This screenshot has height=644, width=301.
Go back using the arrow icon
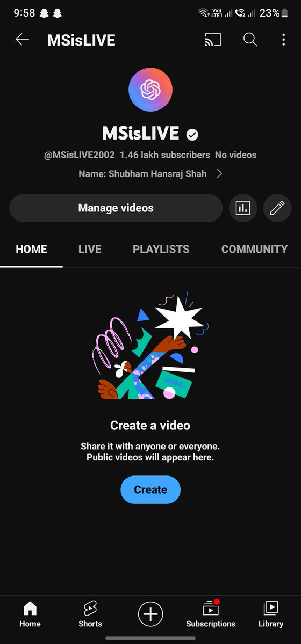[22, 40]
